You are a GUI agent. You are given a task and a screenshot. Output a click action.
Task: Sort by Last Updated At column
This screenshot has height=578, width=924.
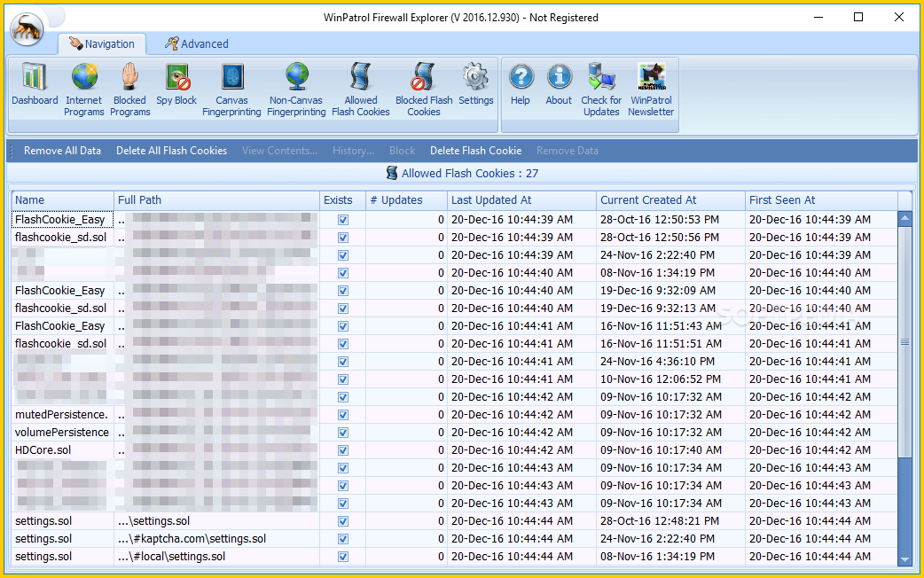point(522,200)
